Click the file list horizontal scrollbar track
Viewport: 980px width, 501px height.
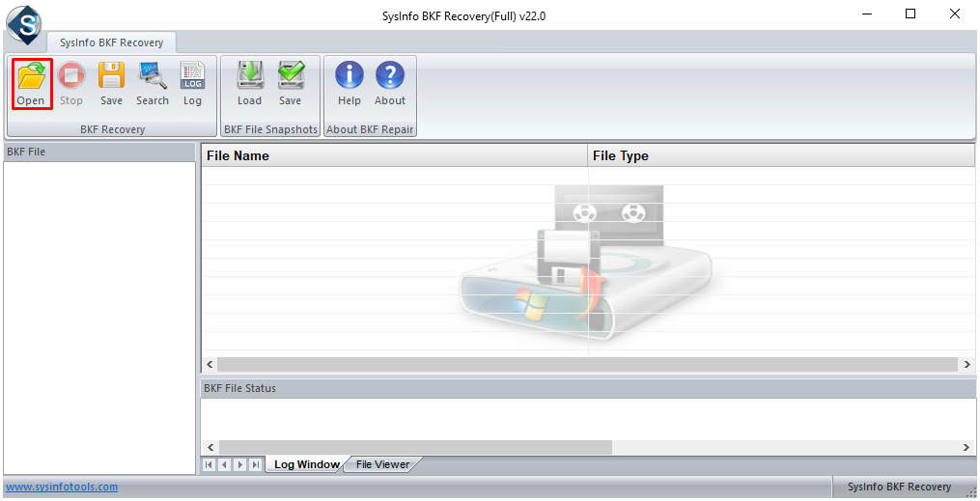[587, 364]
